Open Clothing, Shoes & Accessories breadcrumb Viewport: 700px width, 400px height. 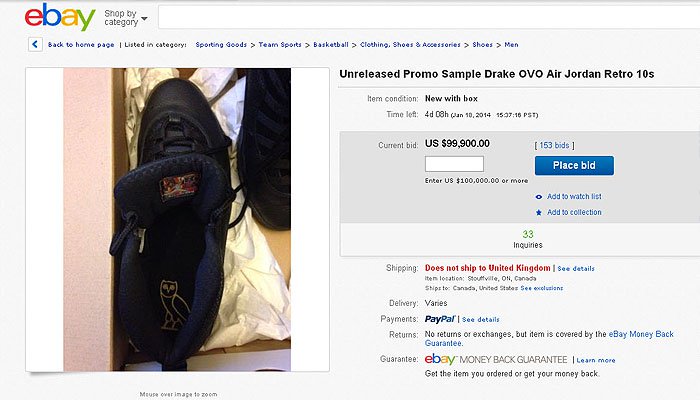[x=410, y=45]
